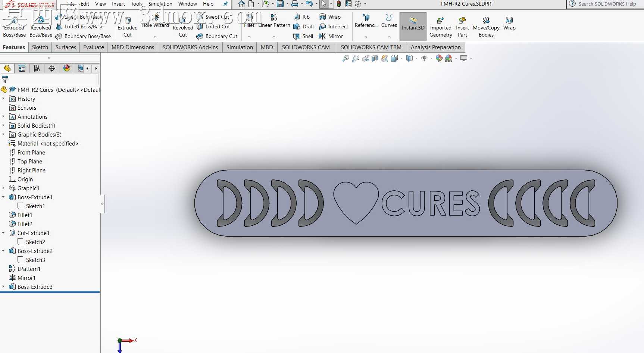The width and height of the screenshot is (644, 353).
Task: Select Fillet2 in the feature tree
Action: (x=21, y=224)
